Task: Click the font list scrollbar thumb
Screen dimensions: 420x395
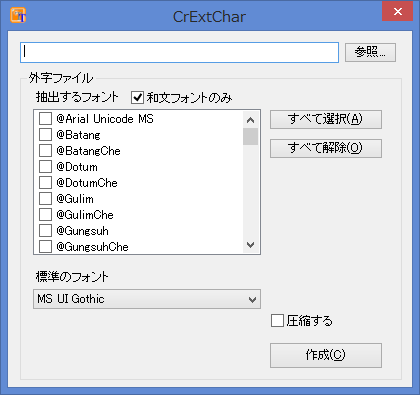Action: 251,137
